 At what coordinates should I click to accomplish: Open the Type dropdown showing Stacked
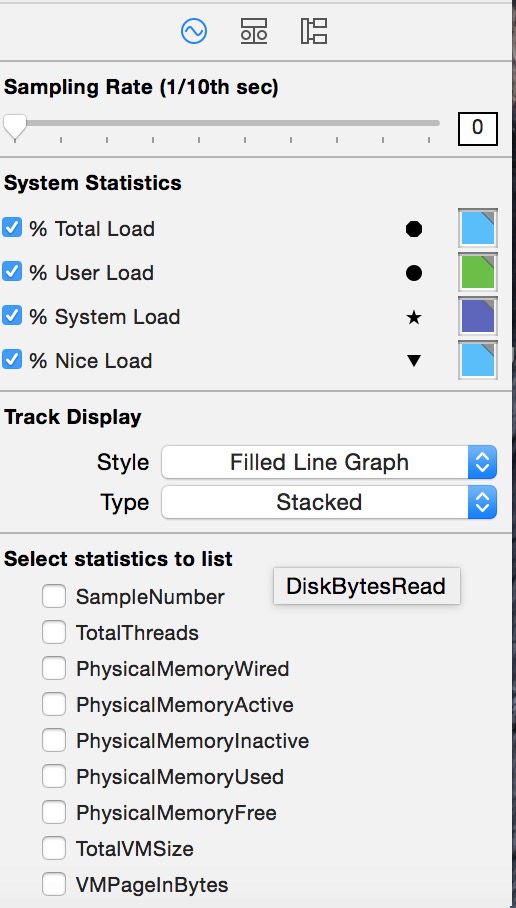(329, 502)
